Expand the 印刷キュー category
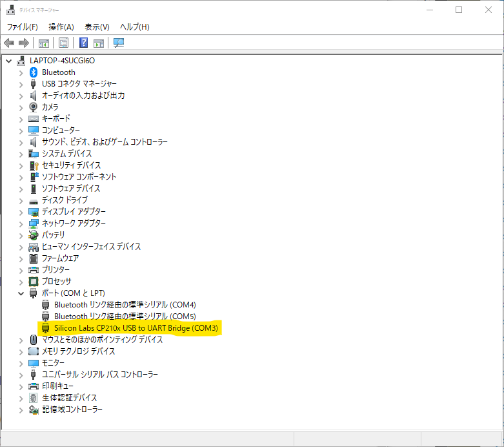The height and width of the screenshot is (447, 504). coord(21,386)
